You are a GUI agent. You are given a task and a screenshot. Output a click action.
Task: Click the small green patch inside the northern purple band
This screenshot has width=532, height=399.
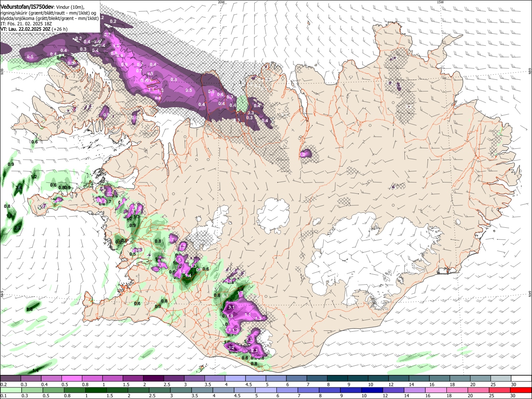click(x=241, y=103)
